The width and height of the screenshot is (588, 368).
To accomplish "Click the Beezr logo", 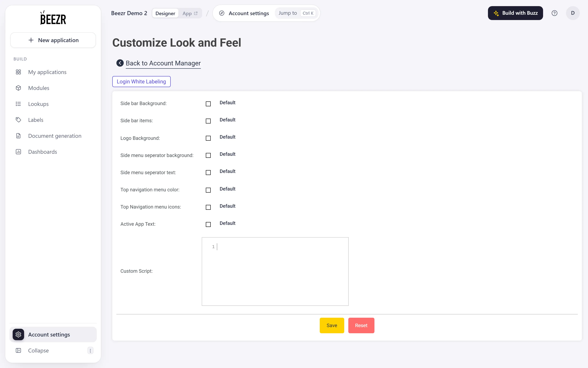I will (53, 18).
